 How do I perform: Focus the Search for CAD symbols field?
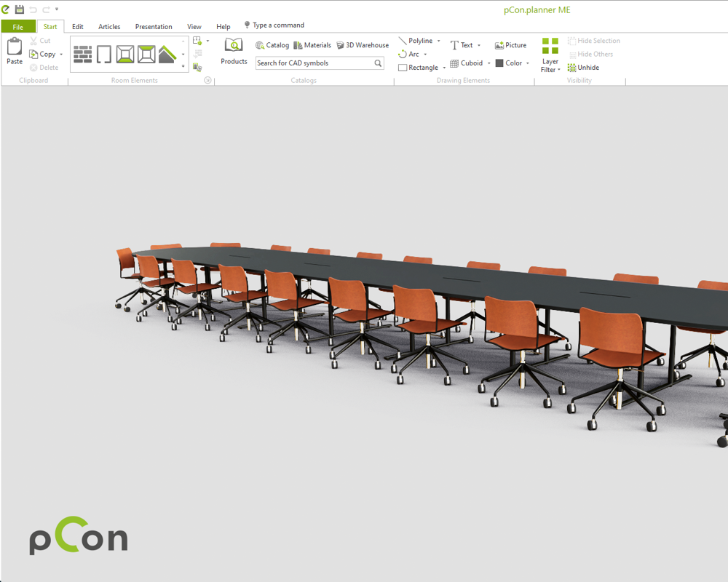click(x=313, y=63)
